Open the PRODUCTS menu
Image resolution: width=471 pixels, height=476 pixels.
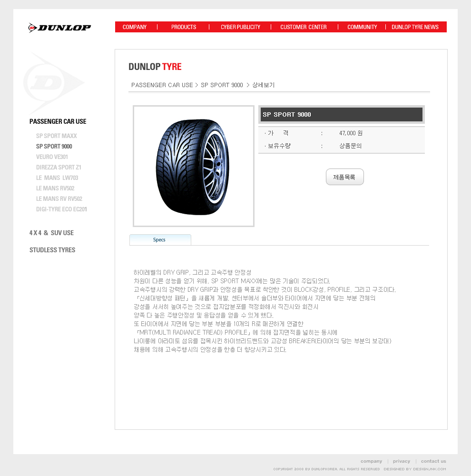point(184,27)
